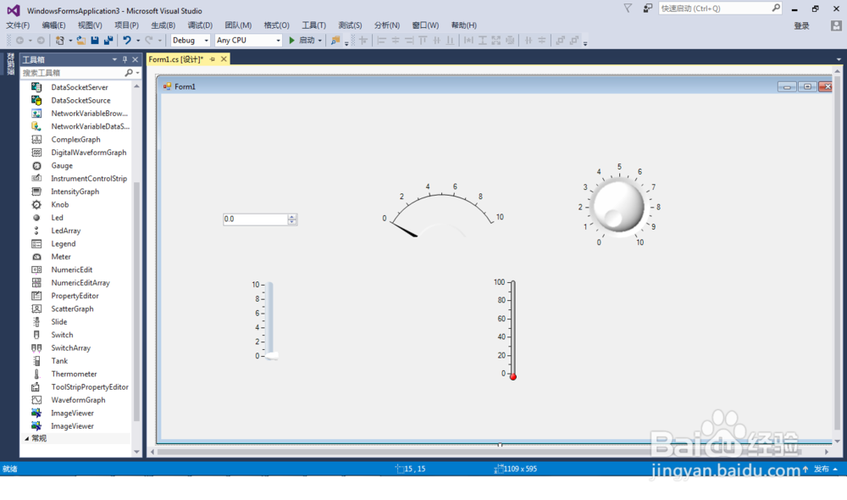Click the slide control thumb on form
This screenshot has height=500, width=847.
tap(272, 355)
